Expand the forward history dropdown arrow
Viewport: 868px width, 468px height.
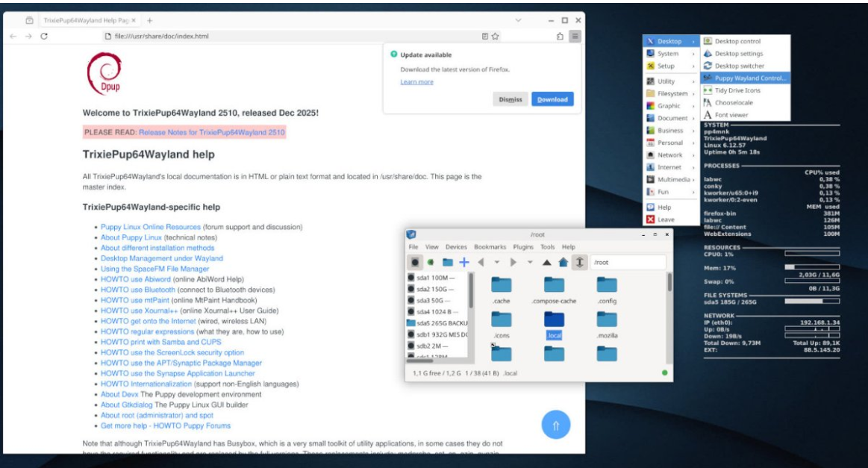click(530, 262)
